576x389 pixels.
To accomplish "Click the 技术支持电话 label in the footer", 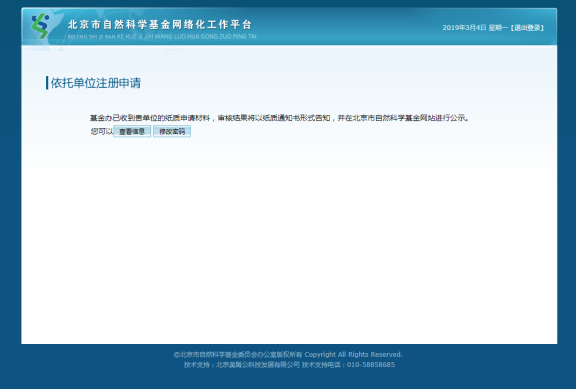I will click(322, 365).
